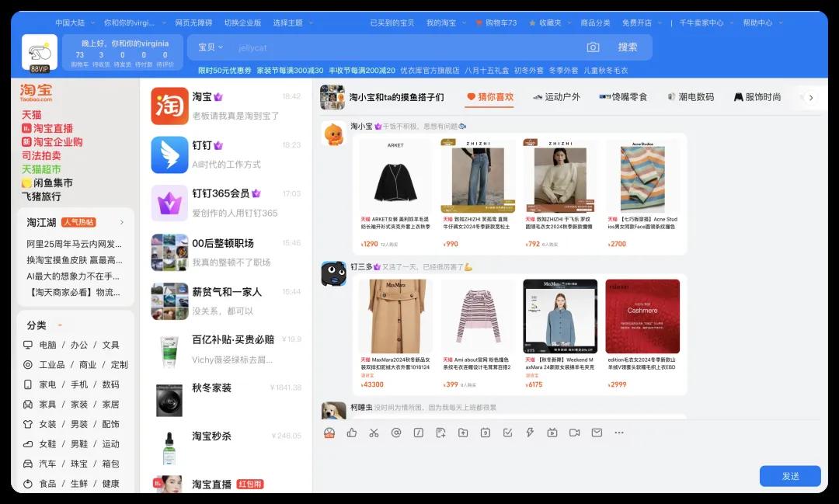Image resolution: width=839 pixels, height=504 pixels.
Task: Select the 女装 category in 分类 list
Action: point(47,424)
